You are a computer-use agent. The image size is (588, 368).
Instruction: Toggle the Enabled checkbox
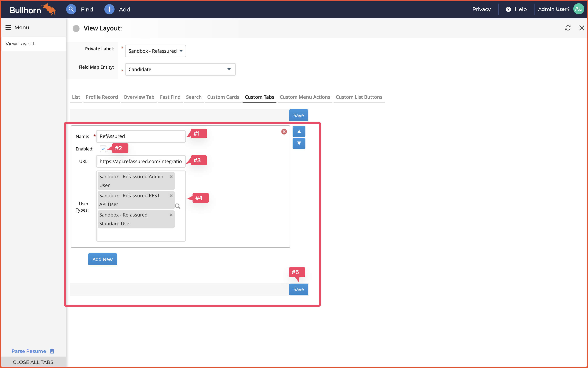[x=103, y=149]
